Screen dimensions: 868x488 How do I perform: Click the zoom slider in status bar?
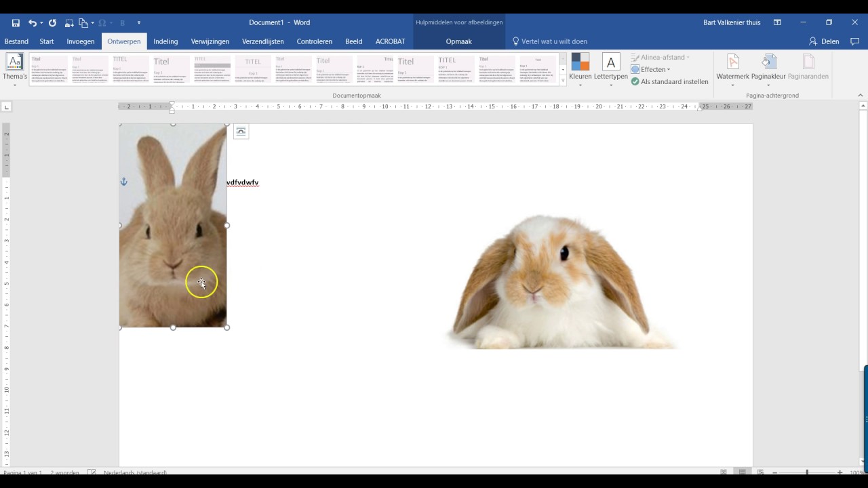point(807,472)
